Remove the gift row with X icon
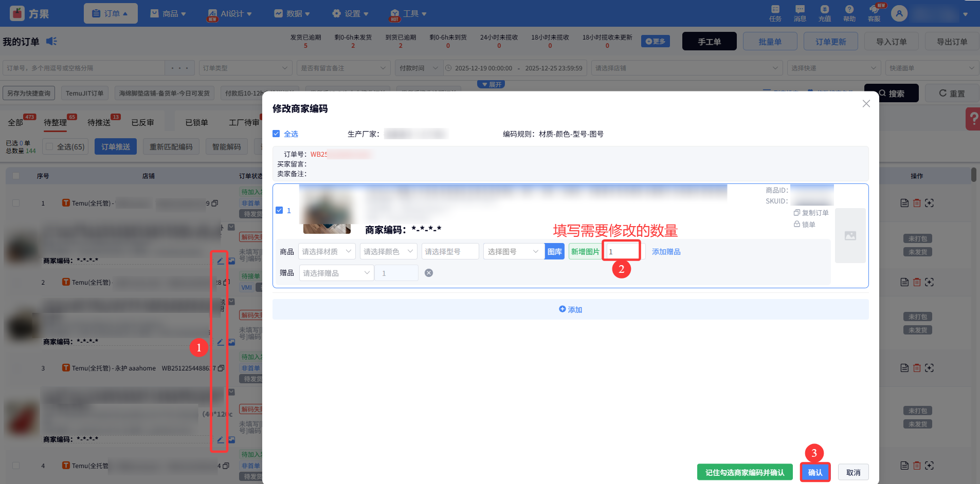The image size is (980, 484). click(x=429, y=273)
